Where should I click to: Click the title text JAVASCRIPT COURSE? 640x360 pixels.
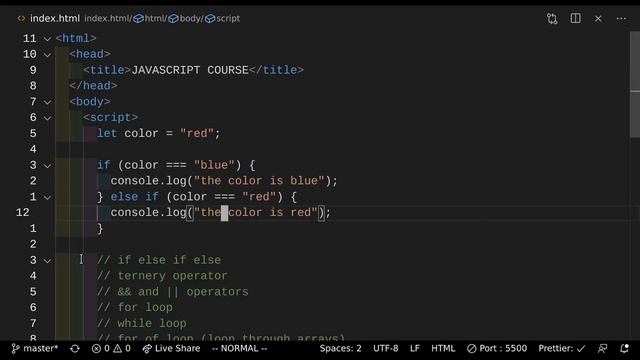tap(190, 70)
